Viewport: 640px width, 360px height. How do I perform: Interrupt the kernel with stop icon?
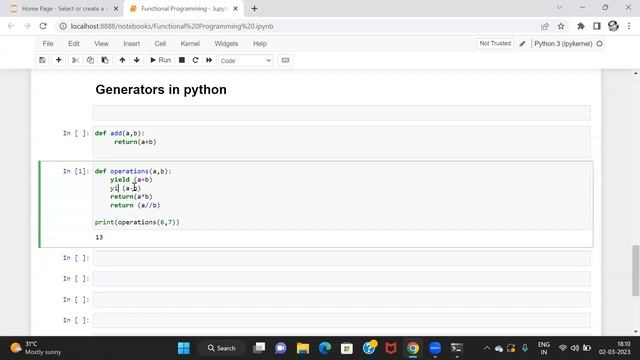(182, 60)
